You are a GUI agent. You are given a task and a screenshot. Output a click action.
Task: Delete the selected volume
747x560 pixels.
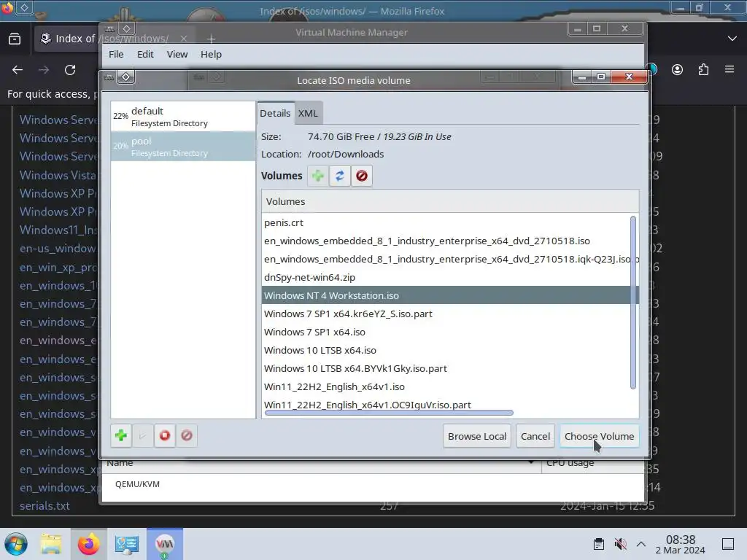(x=362, y=176)
